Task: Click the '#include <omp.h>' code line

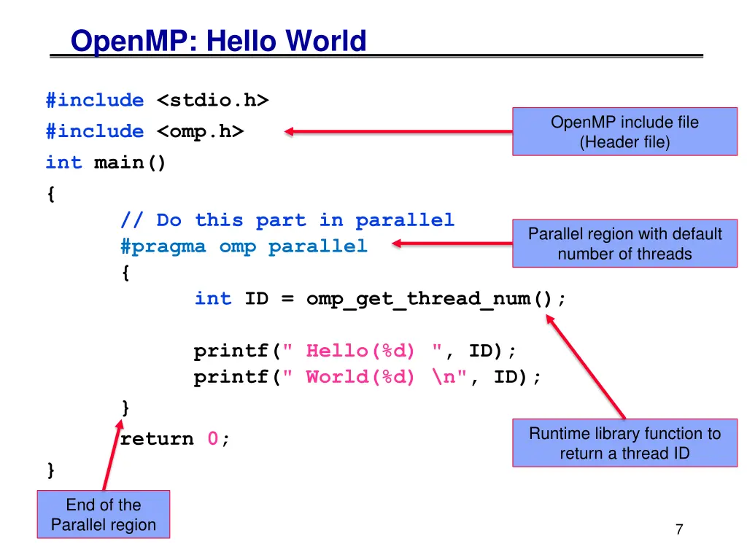Action: pyautogui.click(x=145, y=131)
